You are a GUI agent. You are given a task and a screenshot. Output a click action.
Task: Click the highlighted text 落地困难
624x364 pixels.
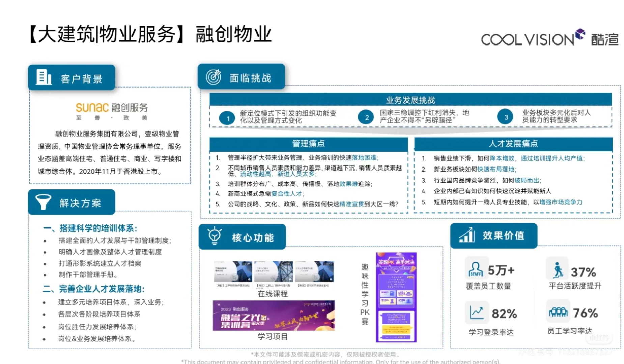pyautogui.click(x=364, y=158)
